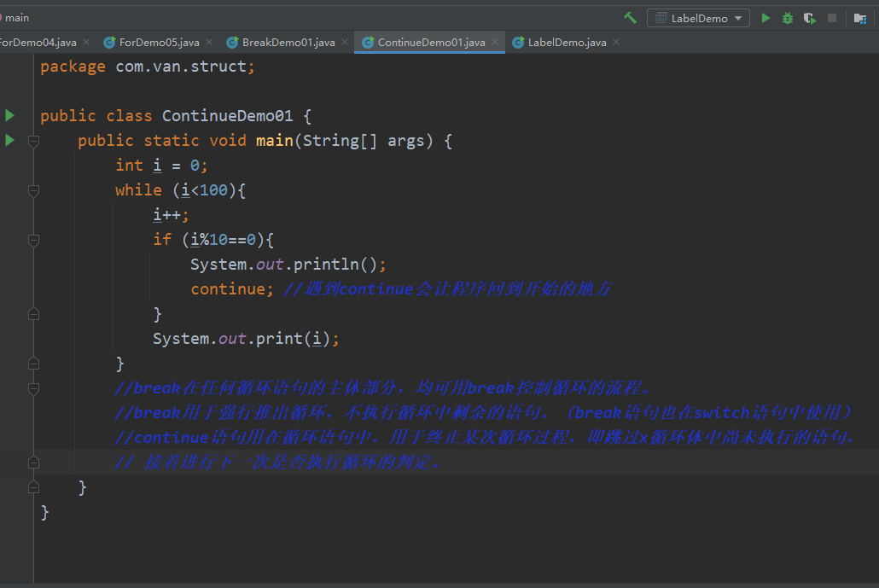Viewport: 879px width, 588px height.
Task: Click the 'main' method name
Action: click(x=275, y=141)
